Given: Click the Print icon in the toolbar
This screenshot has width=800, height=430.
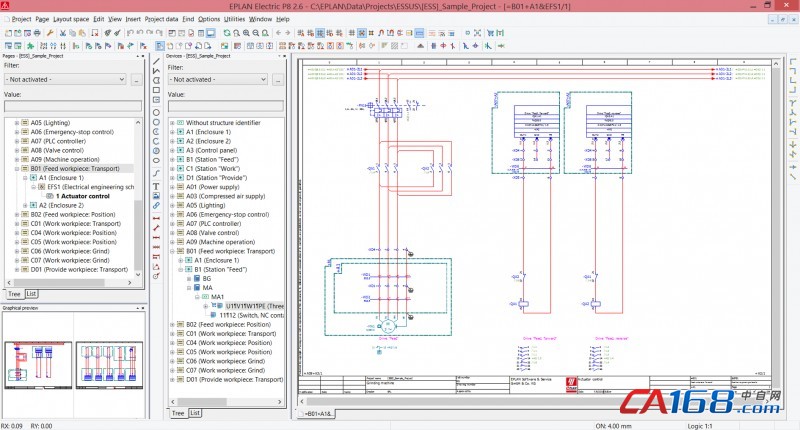Looking at the screenshot, I should [37, 33].
